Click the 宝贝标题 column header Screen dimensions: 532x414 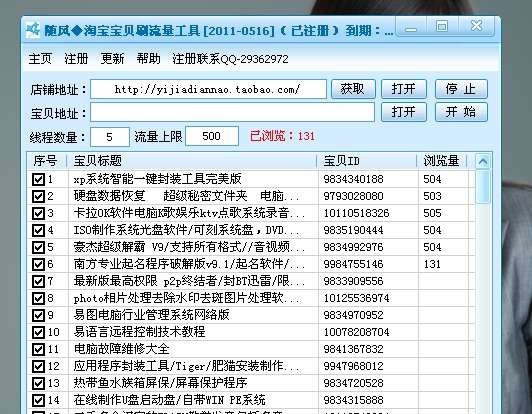coord(192,161)
